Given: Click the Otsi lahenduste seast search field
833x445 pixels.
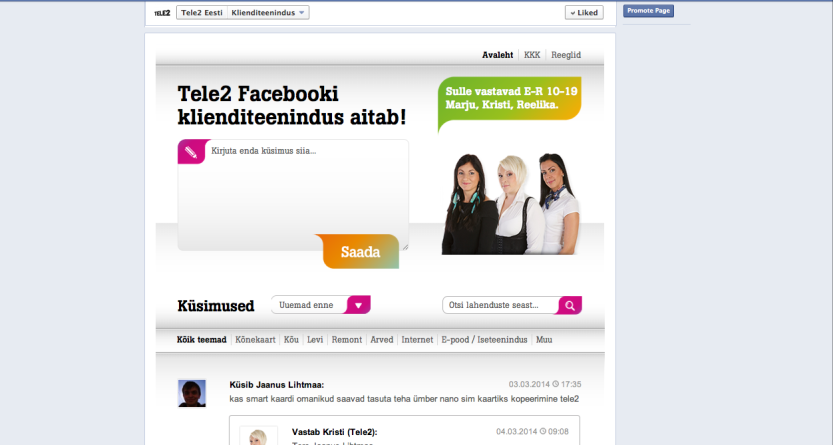Looking at the screenshot, I should (500, 305).
